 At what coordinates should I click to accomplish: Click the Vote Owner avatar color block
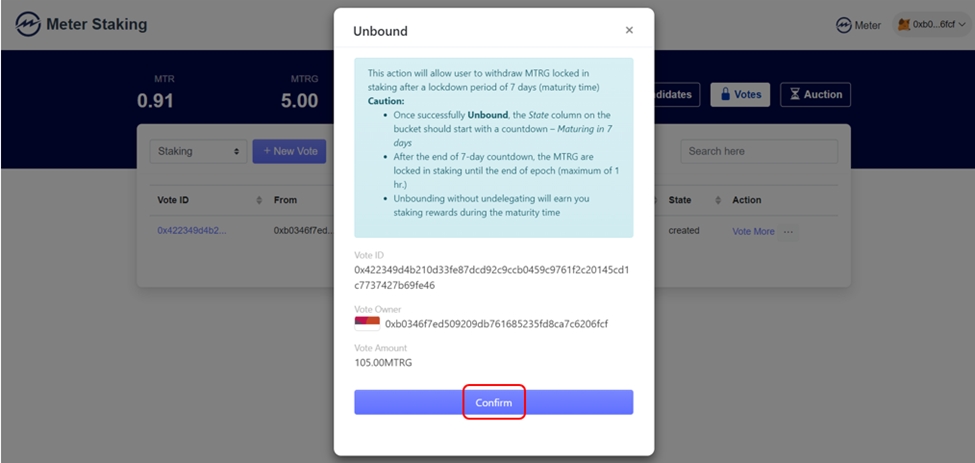point(367,323)
